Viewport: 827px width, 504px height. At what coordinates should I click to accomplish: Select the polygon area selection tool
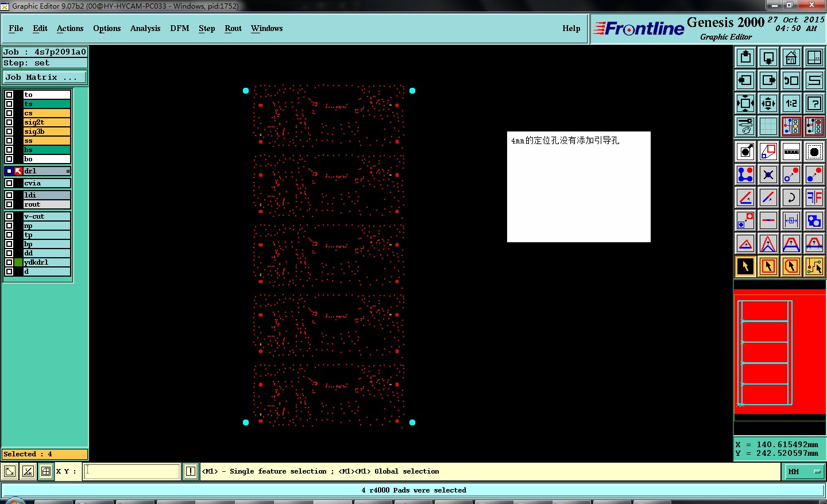(791, 266)
